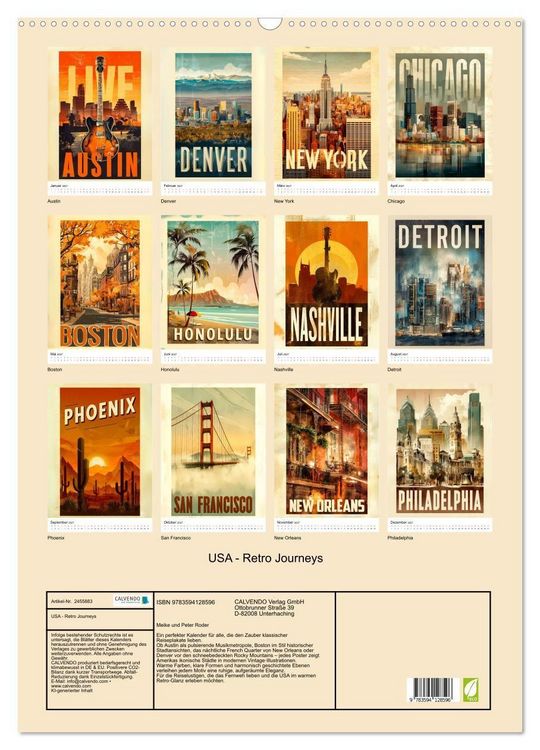
Task: Click the 'San Francisco' caption text
Action: (x=176, y=538)
